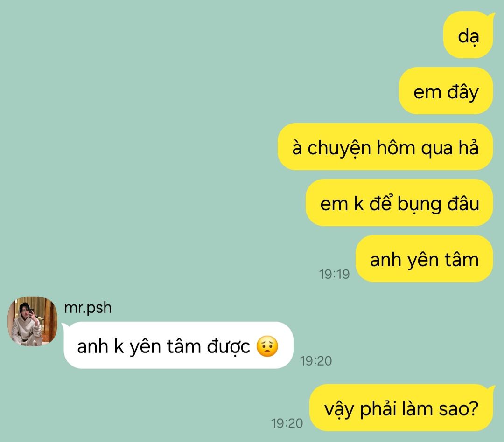
Task: Click the worried face emoji
Action: [267, 346]
